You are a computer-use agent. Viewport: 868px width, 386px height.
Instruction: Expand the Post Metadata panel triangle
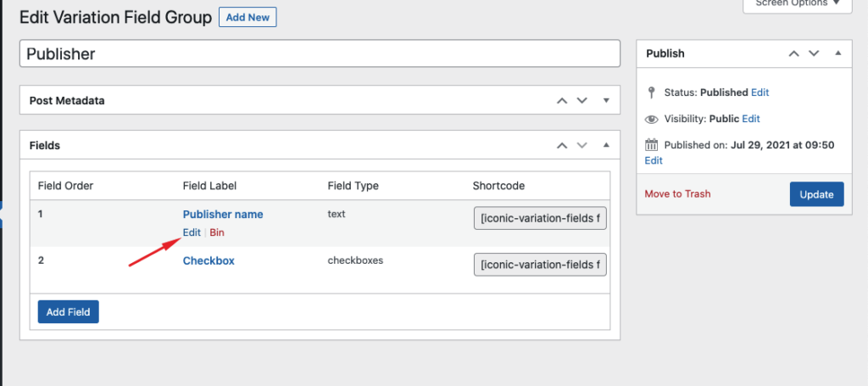606,100
